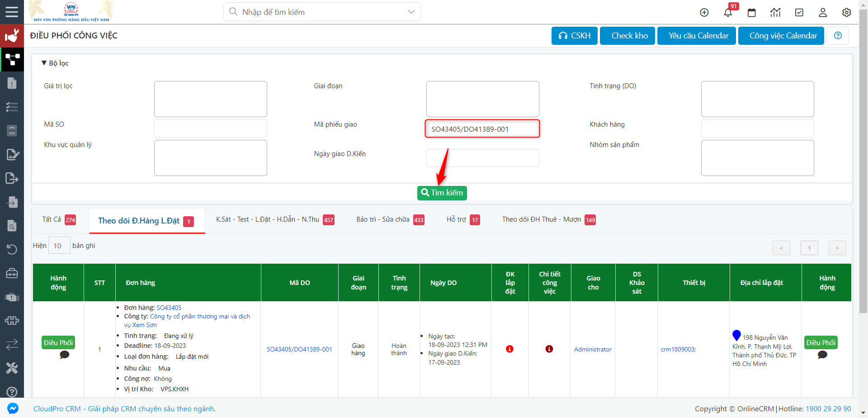Click the CSKH button
This screenshot has width=868, height=418.
pos(575,36)
